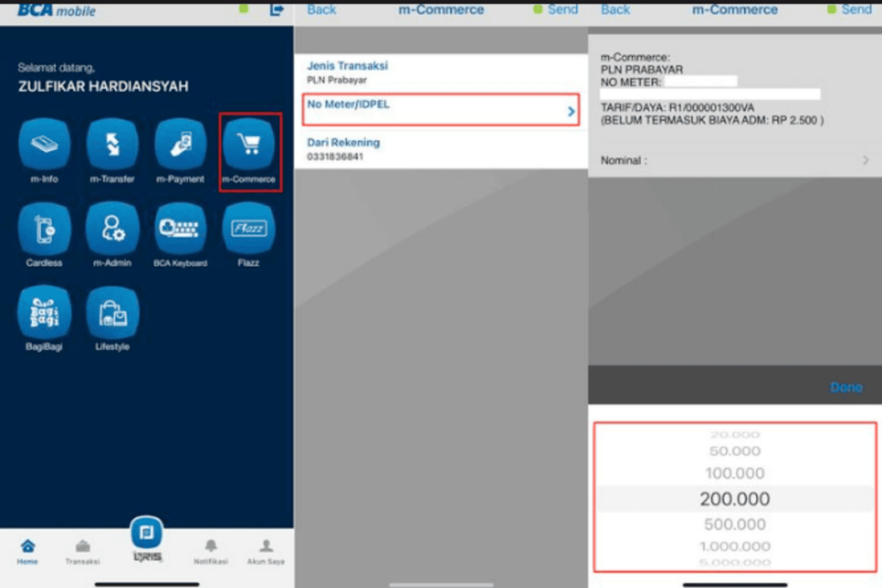Viewport: 882px width, 588px height.
Task: Select the m-Commerce cart icon
Action: pos(249,145)
